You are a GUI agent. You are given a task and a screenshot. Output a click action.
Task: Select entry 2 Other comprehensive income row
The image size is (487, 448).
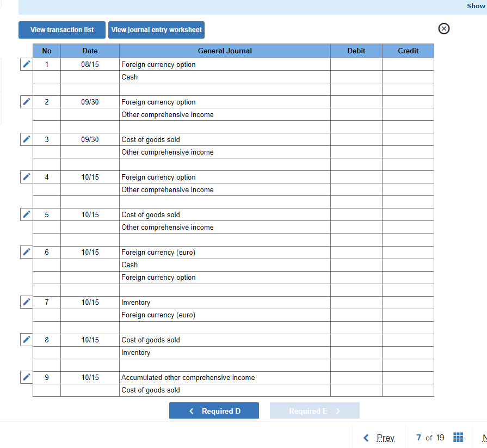pos(225,114)
